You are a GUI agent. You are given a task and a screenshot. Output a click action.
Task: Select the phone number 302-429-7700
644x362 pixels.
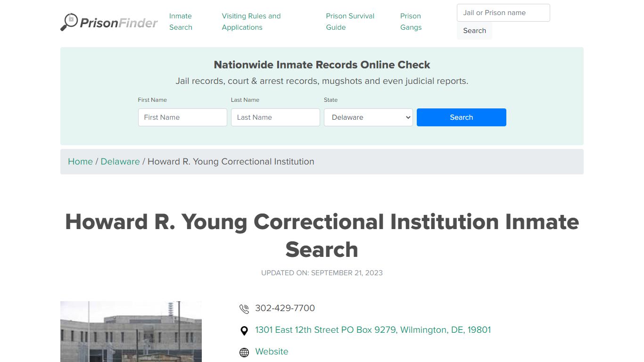click(x=285, y=308)
